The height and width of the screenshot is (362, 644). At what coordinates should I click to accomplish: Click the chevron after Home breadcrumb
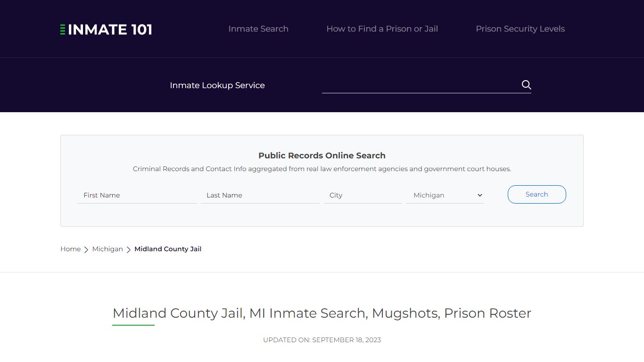[x=86, y=249]
